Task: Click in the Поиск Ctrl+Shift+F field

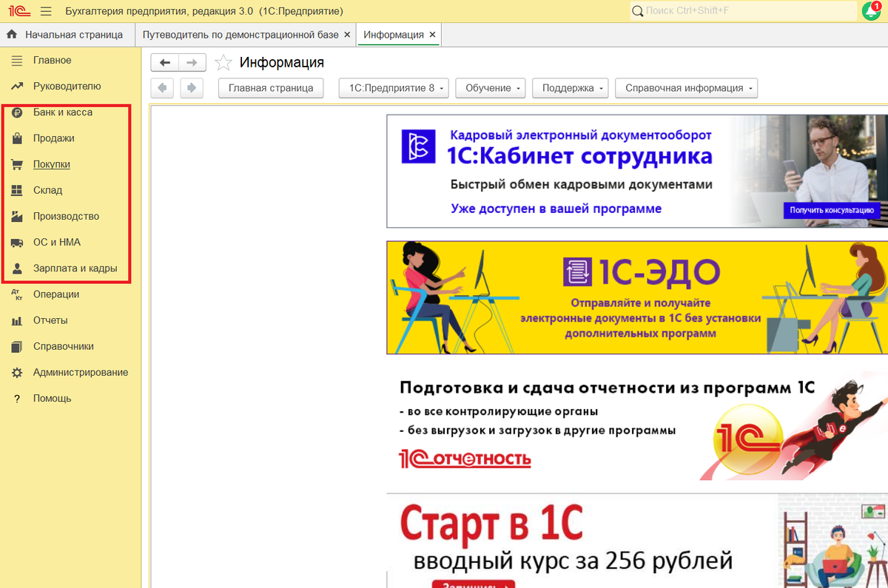Action: point(744,11)
